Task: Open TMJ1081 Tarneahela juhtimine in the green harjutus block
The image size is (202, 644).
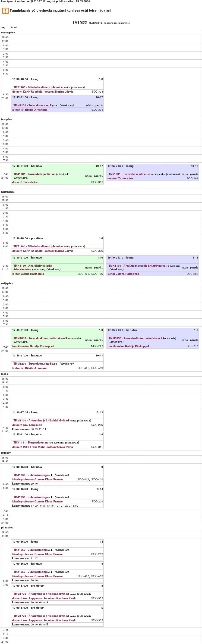Action: click(34, 174)
